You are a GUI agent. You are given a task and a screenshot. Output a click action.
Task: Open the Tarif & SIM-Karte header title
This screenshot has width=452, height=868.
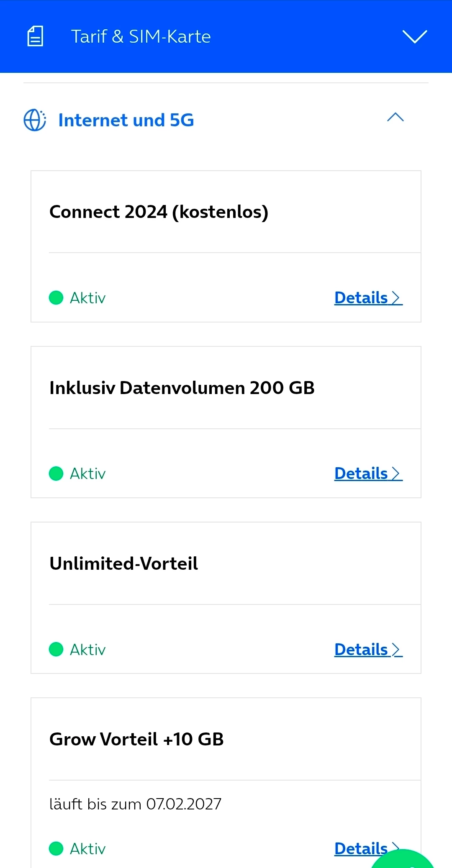[x=141, y=36]
